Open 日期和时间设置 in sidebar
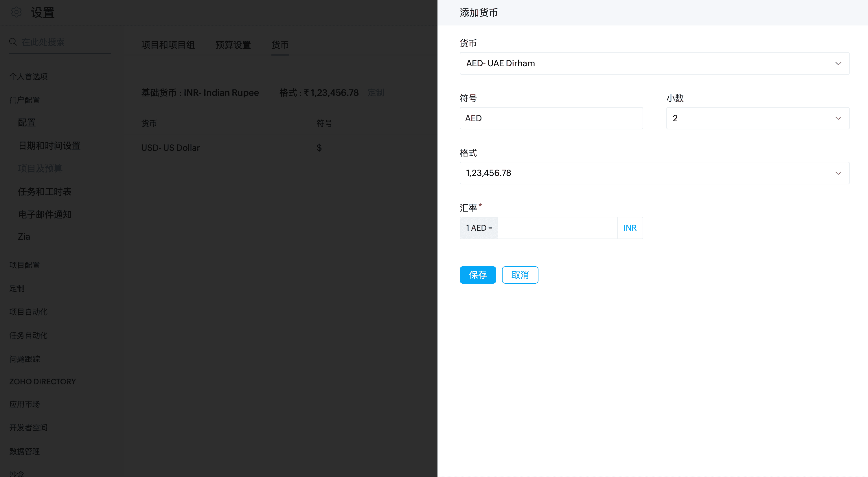Image resolution: width=868 pixels, height=477 pixels. [x=49, y=146]
